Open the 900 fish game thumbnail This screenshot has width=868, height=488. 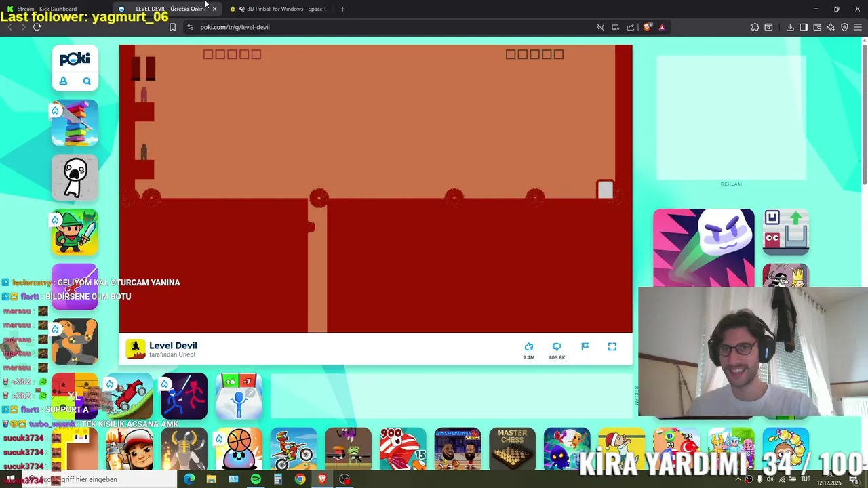403,449
